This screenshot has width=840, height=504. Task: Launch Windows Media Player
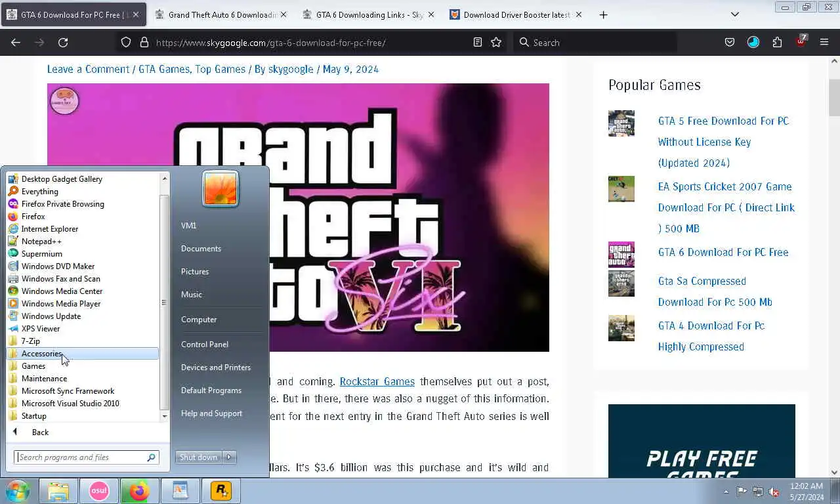click(x=83, y=304)
